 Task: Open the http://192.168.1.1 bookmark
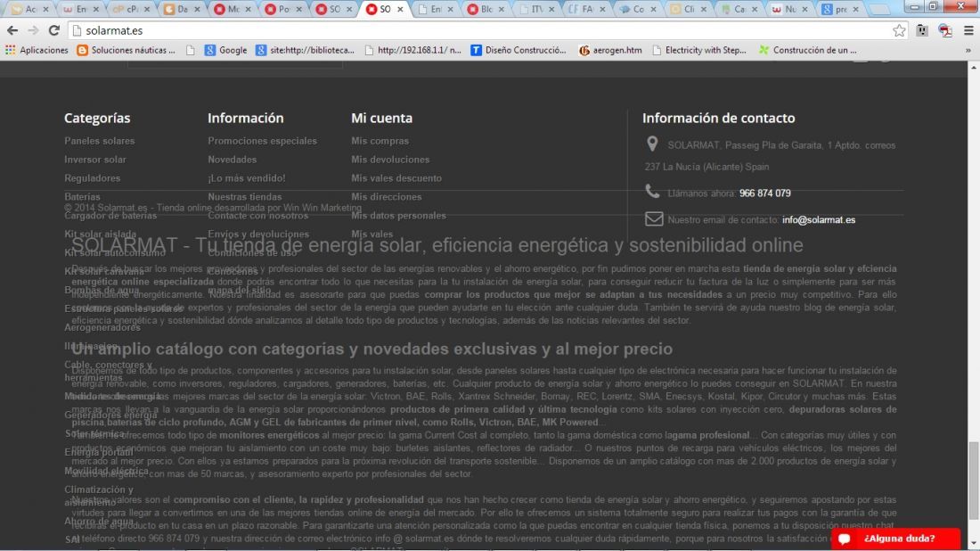coord(412,50)
